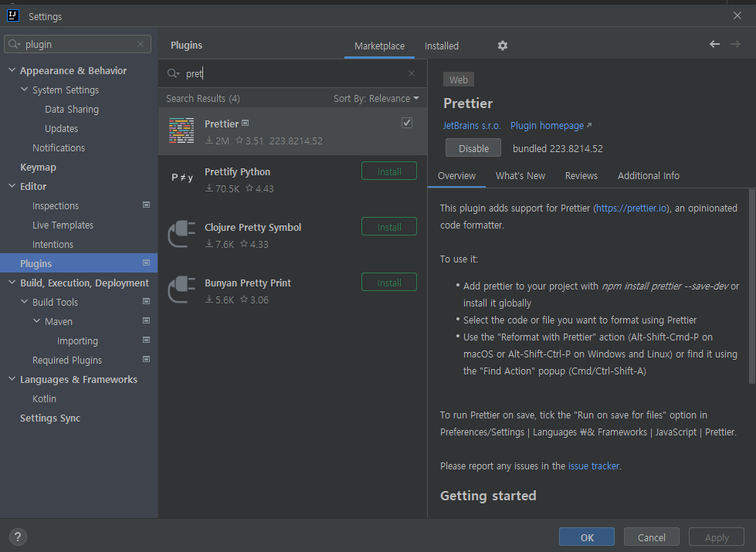Install the Bunyan Pretty Print plugin
Image resolution: width=756 pixels, height=552 pixels.
[x=389, y=282]
